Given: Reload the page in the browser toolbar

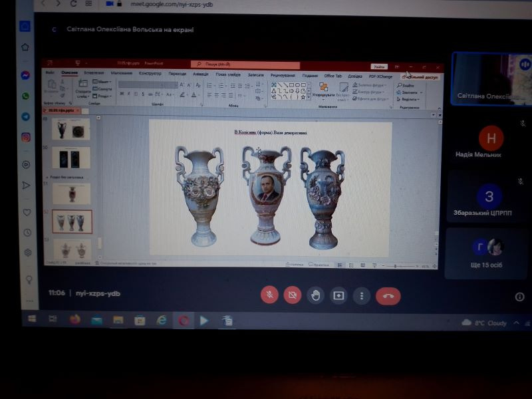Looking at the screenshot, I should pos(73,3).
